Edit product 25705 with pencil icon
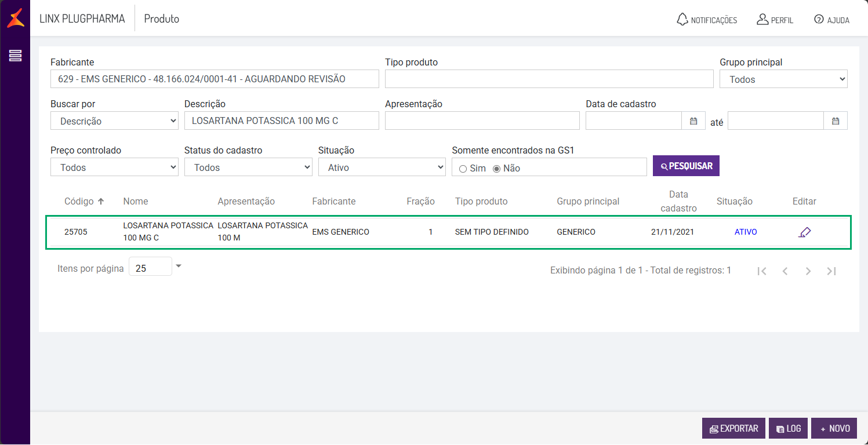Image resolution: width=868 pixels, height=445 pixels. [804, 232]
